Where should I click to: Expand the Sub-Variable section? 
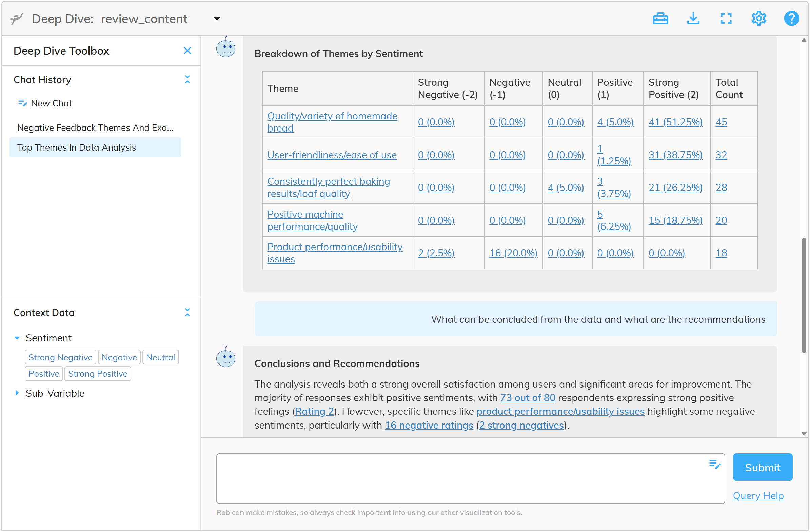click(17, 393)
